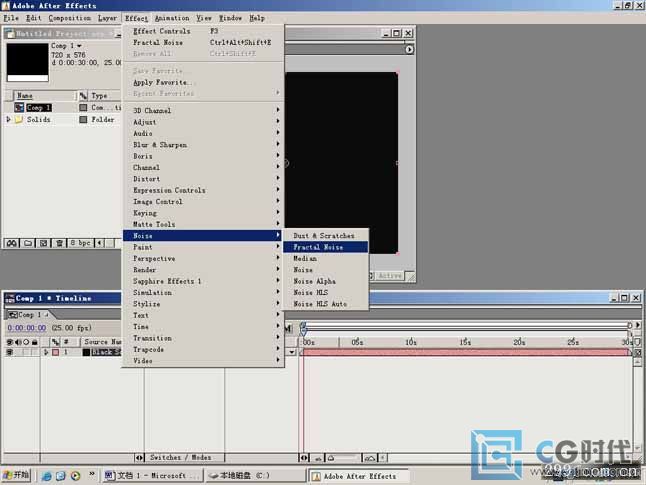Open the 本地磁盘 (C:) taskbar button
Screen dimensions: 646x485
pos(255,476)
